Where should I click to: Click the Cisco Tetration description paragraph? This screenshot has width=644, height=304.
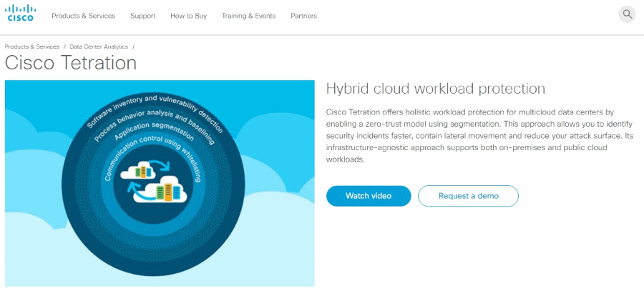[479, 136]
